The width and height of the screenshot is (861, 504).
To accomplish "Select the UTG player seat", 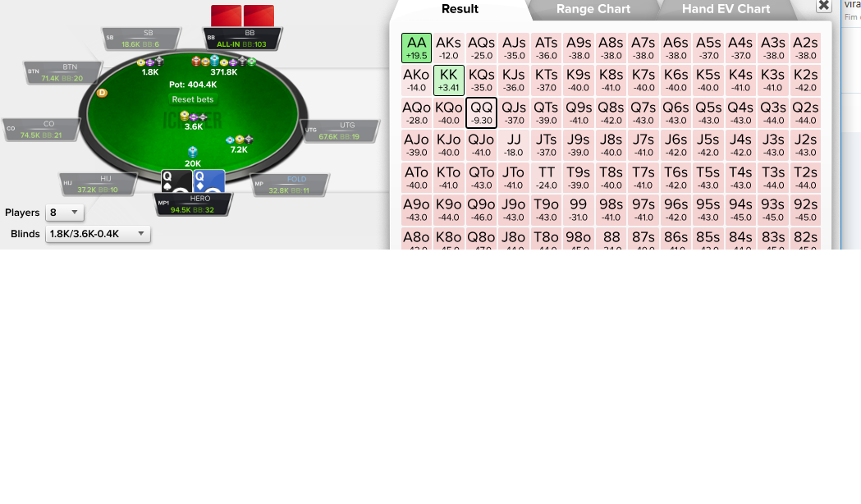I will 340,131.
